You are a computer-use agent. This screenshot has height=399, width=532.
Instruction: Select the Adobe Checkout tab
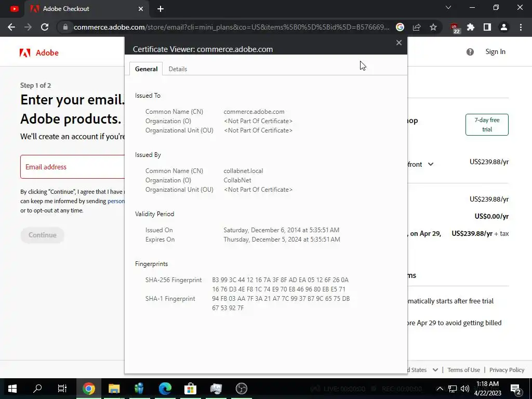click(87, 9)
